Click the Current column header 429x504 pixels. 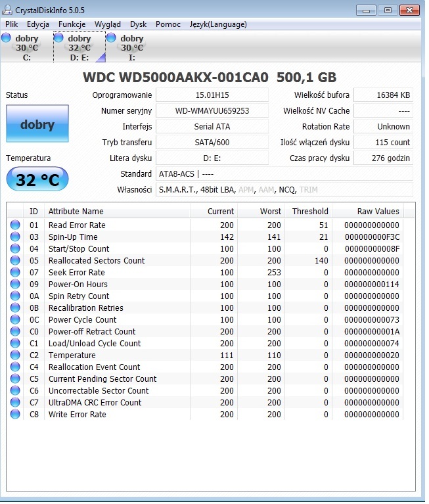tap(214, 212)
